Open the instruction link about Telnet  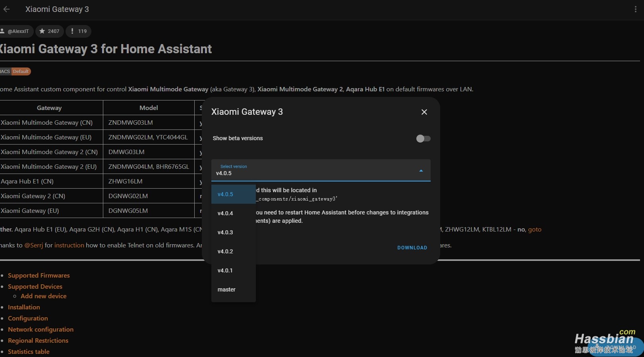coord(69,245)
